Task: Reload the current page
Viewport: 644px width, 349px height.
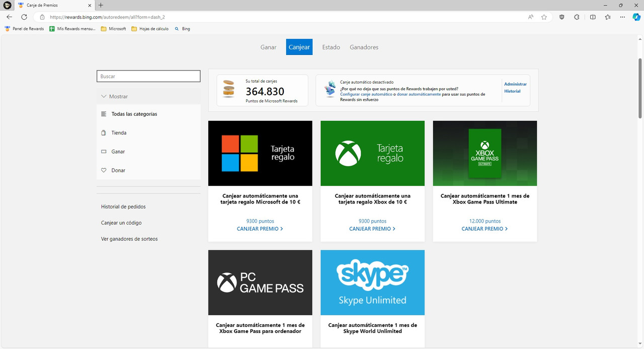Action: tap(24, 17)
